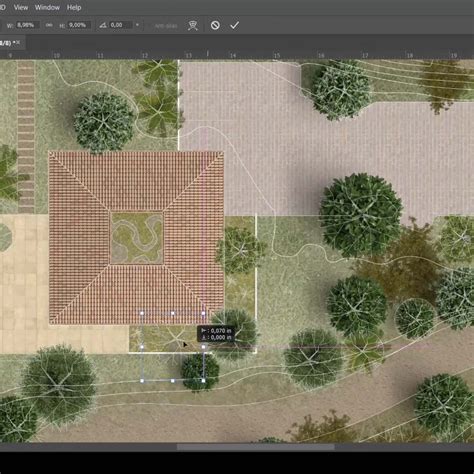Toggle the aspect ratio link icon
The image size is (474, 474).
pyautogui.click(x=49, y=25)
